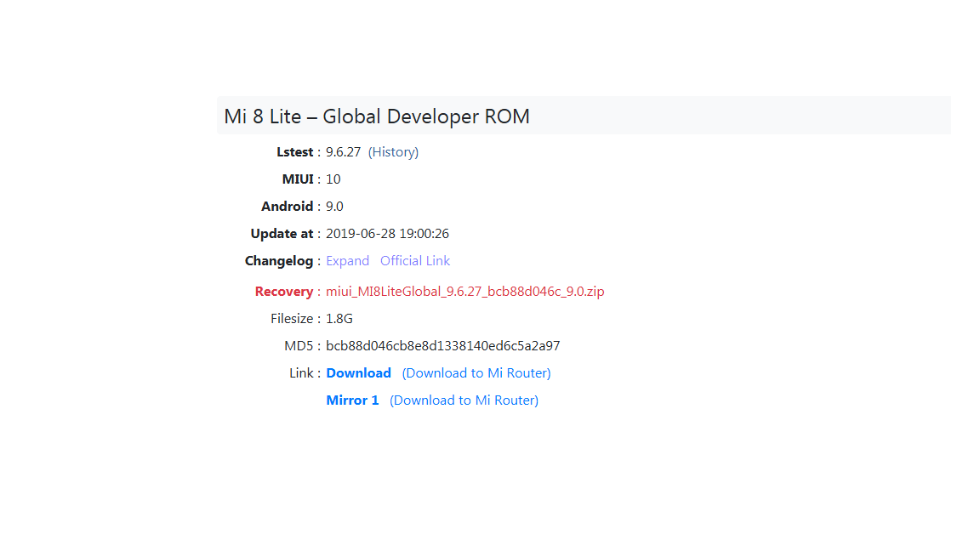Click Download to Mi Router beside Mirror 1
Viewport: 980px width, 551px height.
464,400
